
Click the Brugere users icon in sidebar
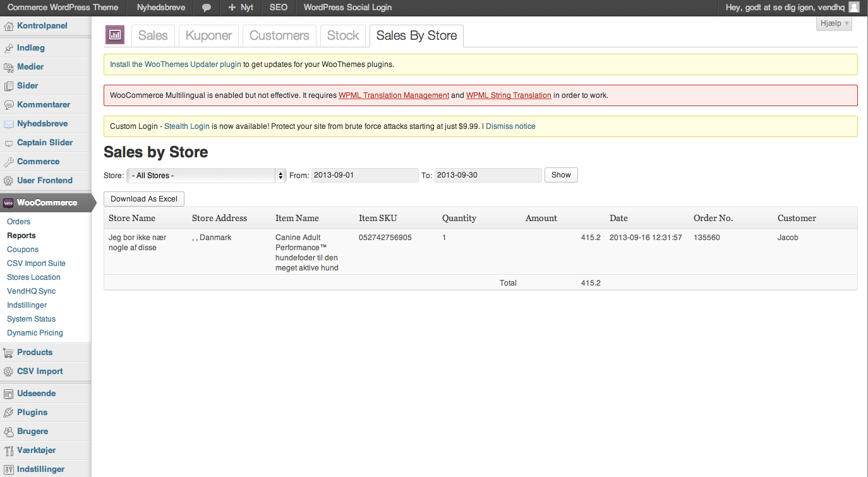(8, 432)
